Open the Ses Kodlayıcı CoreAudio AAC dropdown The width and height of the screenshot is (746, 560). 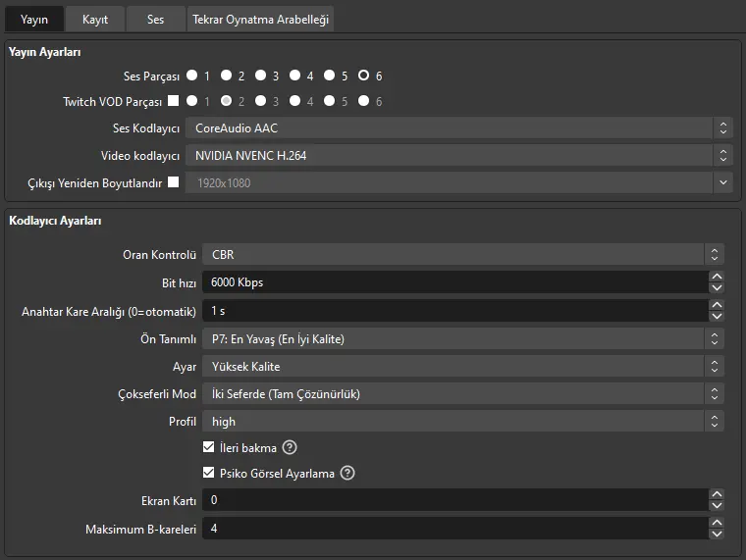pyautogui.click(x=459, y=127)
